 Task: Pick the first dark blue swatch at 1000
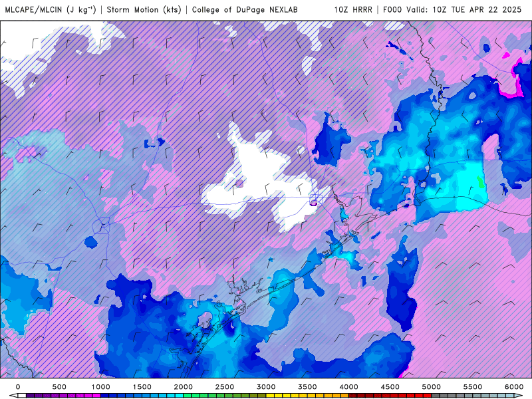[x=104, y=396]
